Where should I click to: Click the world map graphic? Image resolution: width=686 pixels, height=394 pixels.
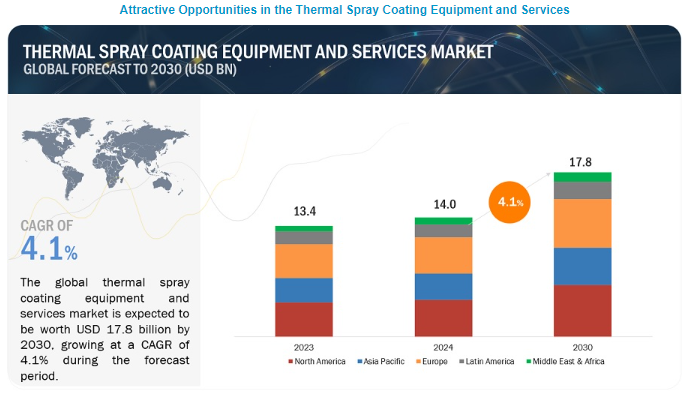coord(105,158)
